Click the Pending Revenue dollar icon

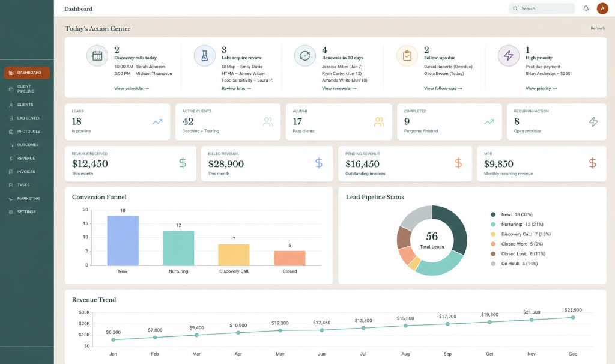[x=458, y=163]
